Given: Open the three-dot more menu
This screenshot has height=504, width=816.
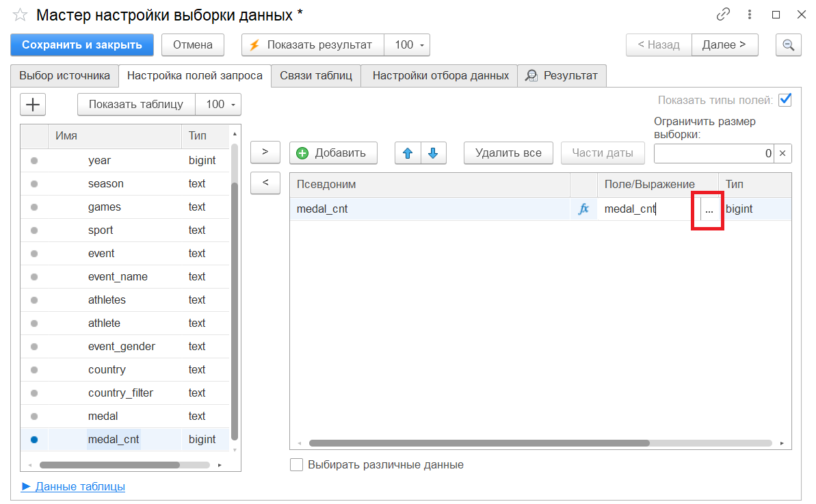Looking at the screenshot, I should (x=750, y=14).
